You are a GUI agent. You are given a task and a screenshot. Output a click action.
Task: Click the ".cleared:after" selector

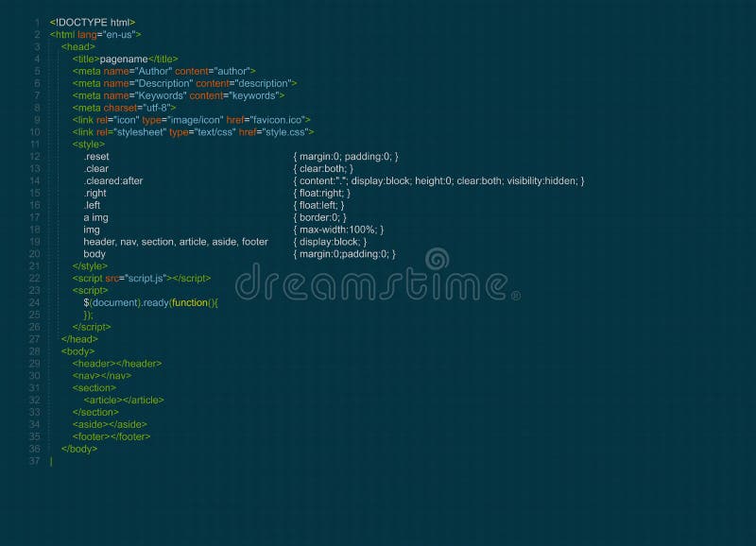click(113, 181)
